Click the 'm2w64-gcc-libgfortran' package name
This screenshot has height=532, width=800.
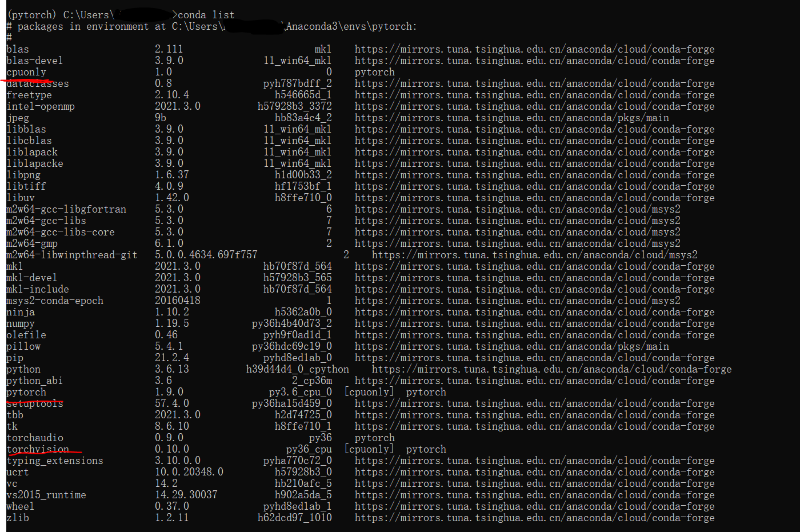(66, 209)
